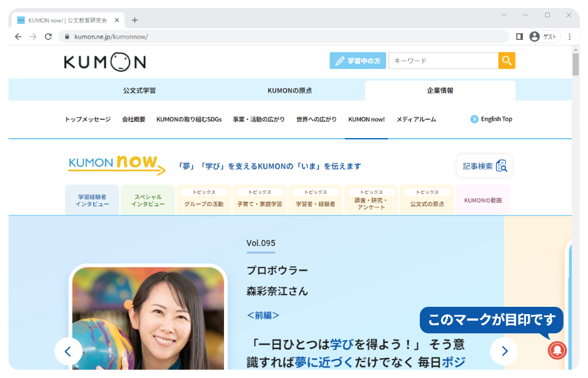The width and height of the screenshot is (588, 378).
Task: Click 学習中の方 button
Action: coord(358,60)
